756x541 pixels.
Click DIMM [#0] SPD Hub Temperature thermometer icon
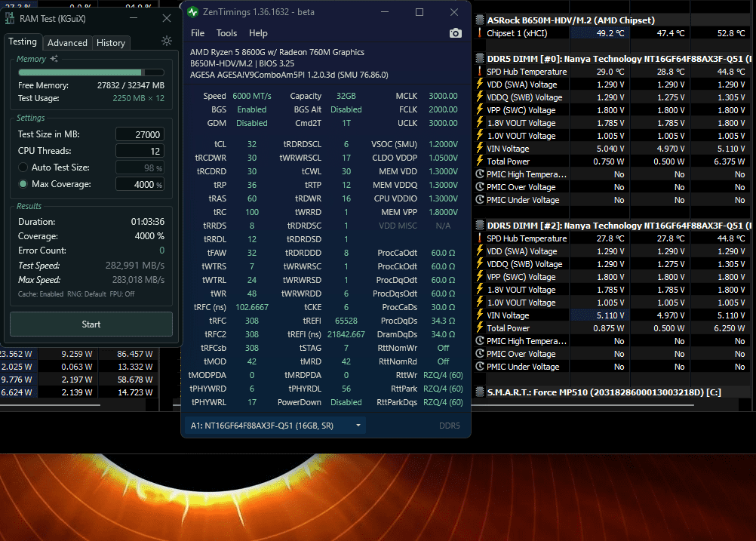[x=480, y=72]
